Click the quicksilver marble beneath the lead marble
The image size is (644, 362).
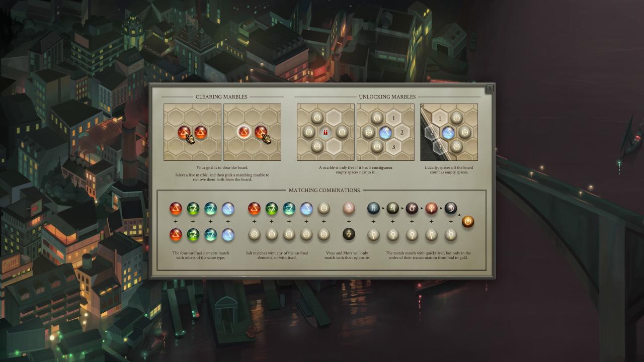pos(373,234)
